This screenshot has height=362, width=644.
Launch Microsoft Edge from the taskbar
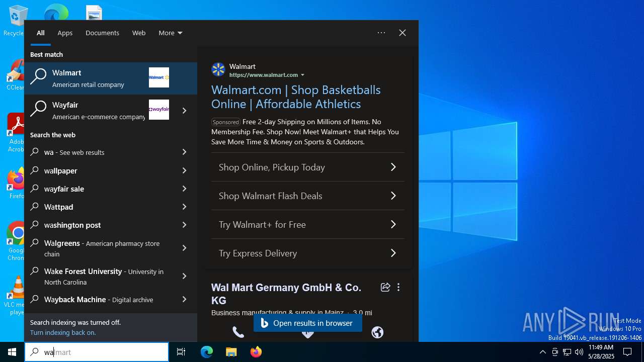coord(207,352)
